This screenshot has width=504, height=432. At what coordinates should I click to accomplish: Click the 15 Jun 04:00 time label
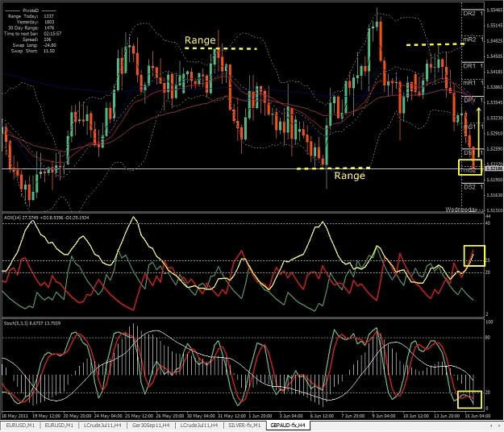pos(477,416)
